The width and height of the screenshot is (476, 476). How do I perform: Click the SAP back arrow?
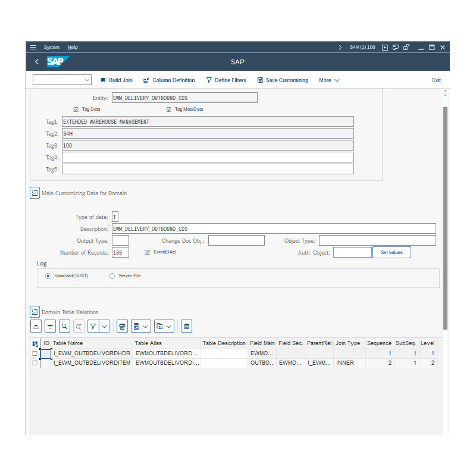point(37,62)
